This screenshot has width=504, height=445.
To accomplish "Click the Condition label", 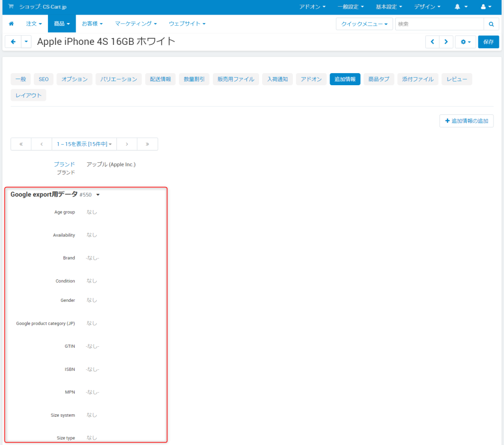I will [65, 281].
